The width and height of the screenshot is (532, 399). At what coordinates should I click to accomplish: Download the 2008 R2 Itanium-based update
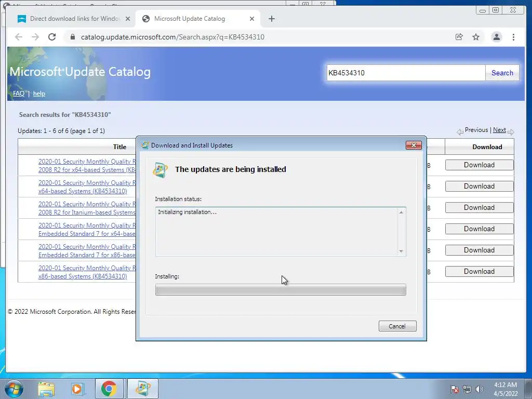point(479,208)
